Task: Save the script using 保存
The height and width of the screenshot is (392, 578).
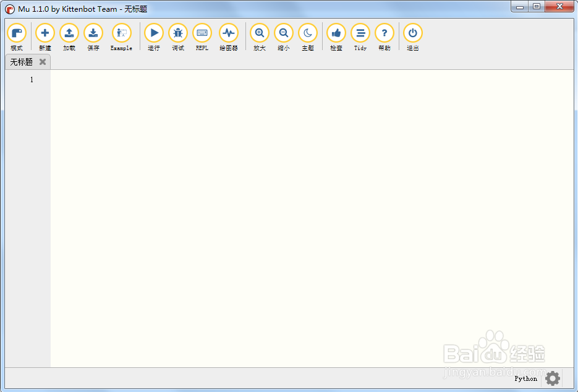Action: [x=93, y=33]
